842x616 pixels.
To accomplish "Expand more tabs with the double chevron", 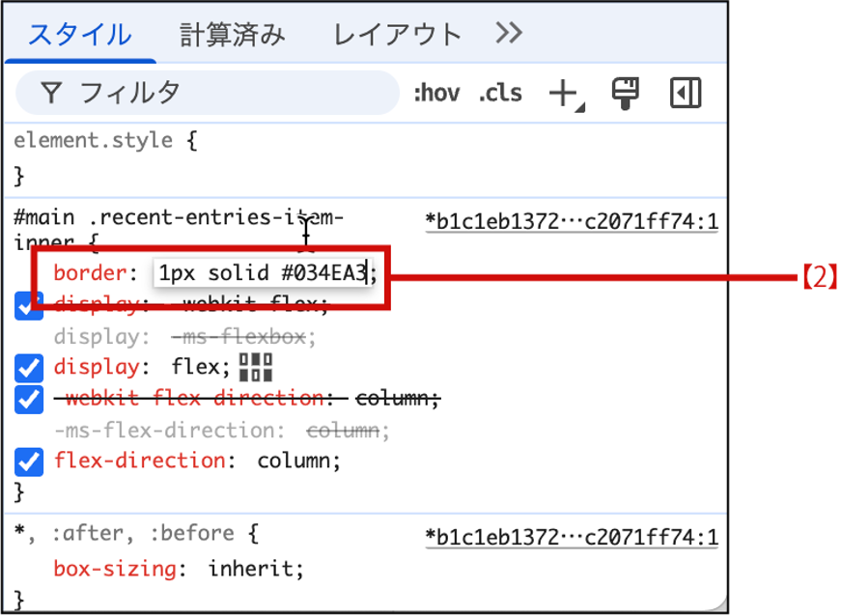I will [509, 32].
